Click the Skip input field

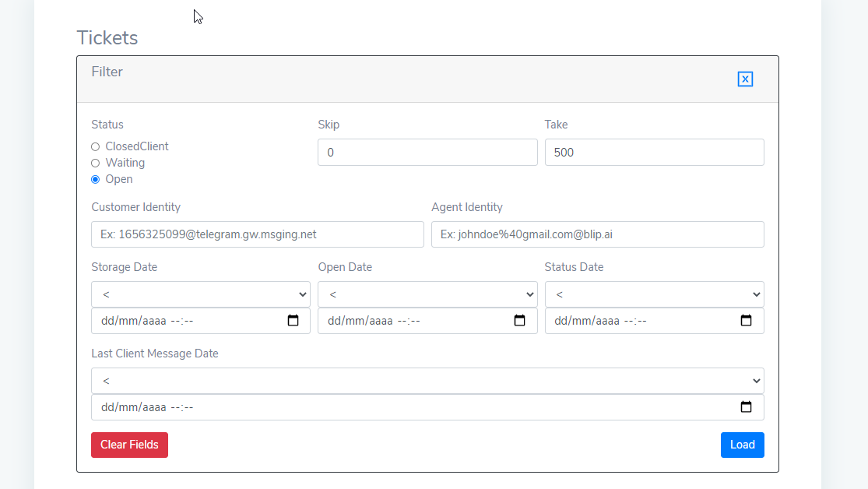coord(427,153)
